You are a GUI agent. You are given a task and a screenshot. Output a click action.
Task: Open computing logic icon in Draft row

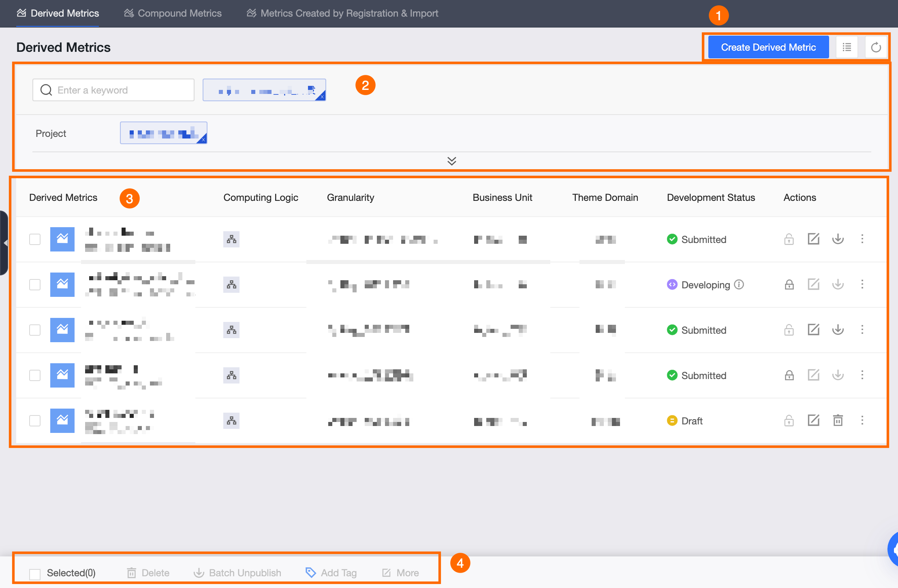coord(231,421)
